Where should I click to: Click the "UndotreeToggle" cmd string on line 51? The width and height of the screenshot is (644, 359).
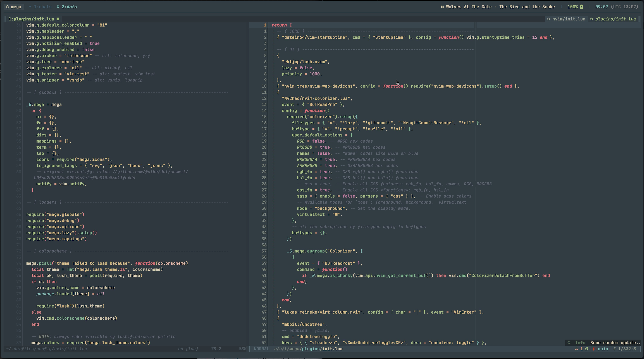pyautogui.click(x=317, y=337)
